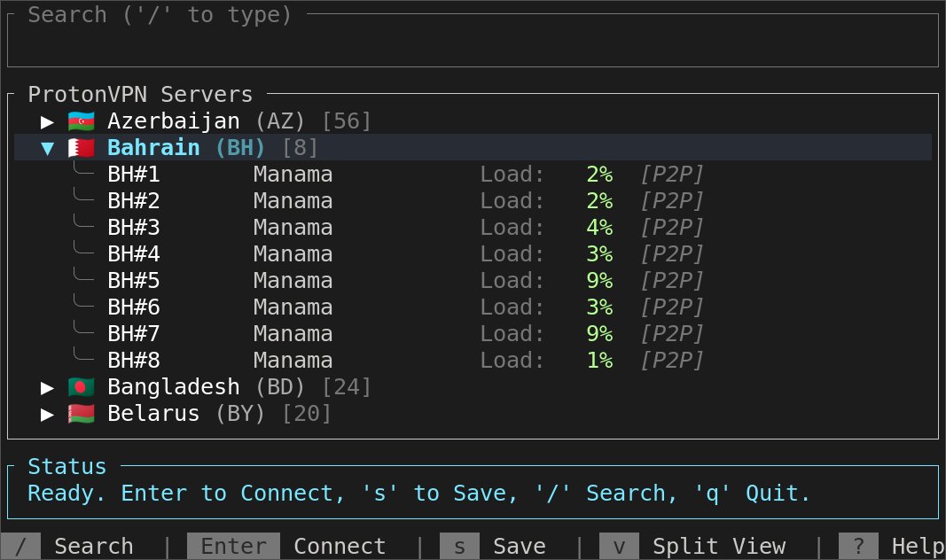Click the [P2P] tag on BH#6
The width and height of the screenshot is (946, 560).
672,307
